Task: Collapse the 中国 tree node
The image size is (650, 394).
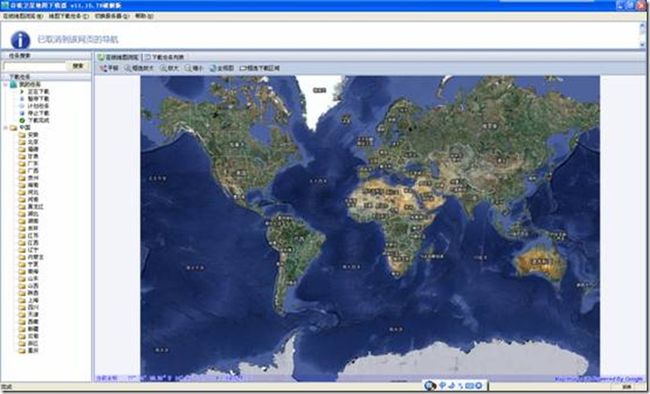Action: [5, 127]
